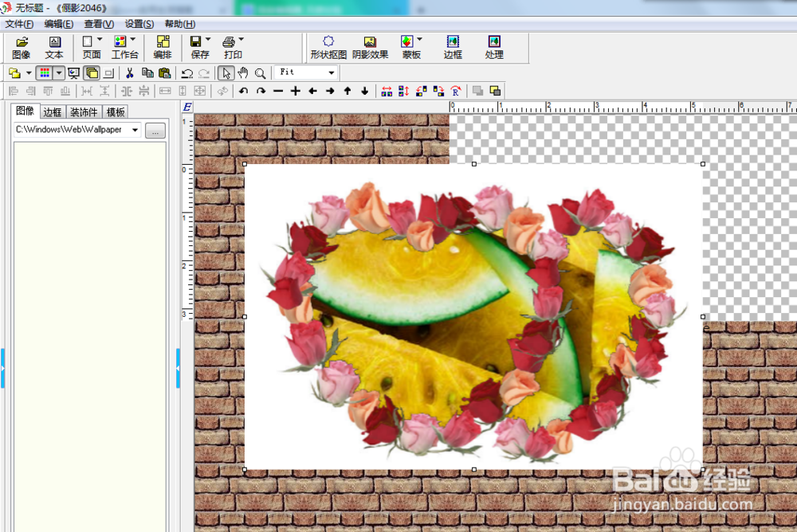The width and height of the screenshot is (797, 532).
Task: Switch to the 边框 panel tab
Action: [53, 111]
